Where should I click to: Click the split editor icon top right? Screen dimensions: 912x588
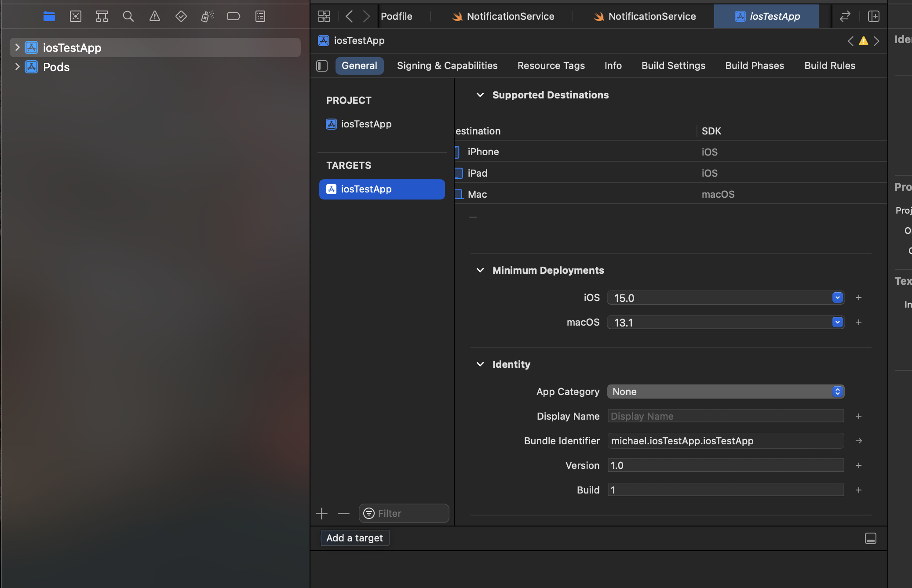(x=874, y=15)
